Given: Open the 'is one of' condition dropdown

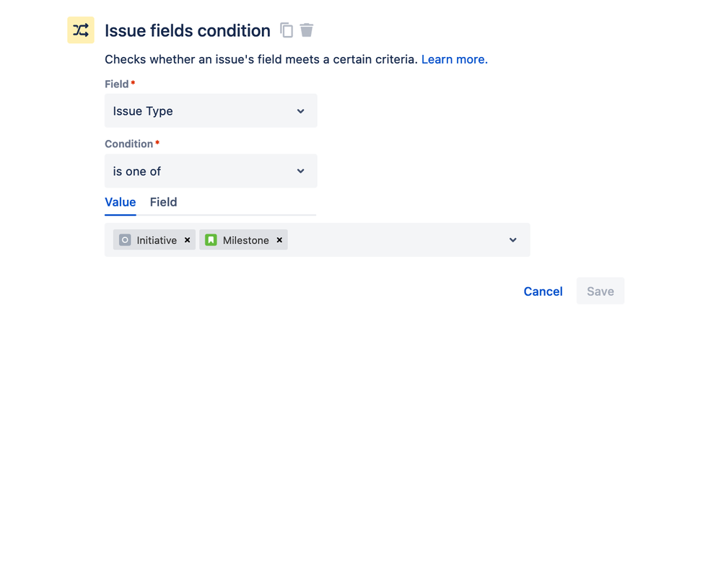Looking at the screenshot, I should 202,171.
